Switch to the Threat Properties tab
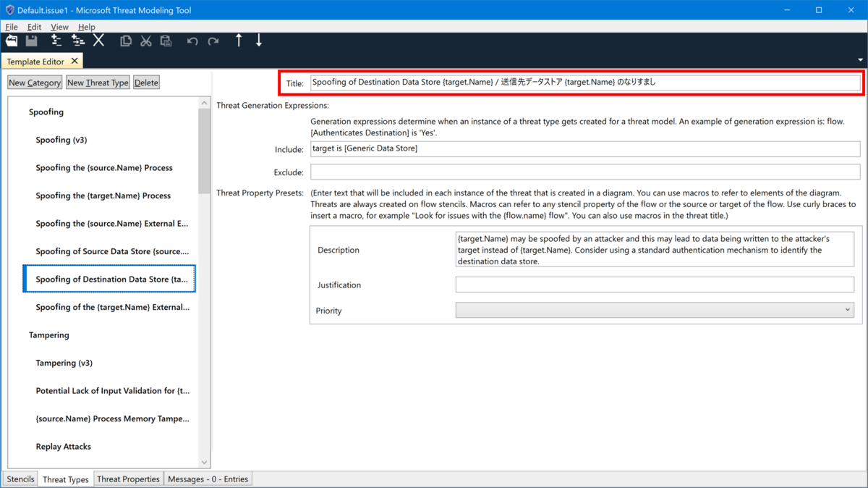The height and width of the screenshot is (488, 868). pyautogui.click(x=128, y=479)
